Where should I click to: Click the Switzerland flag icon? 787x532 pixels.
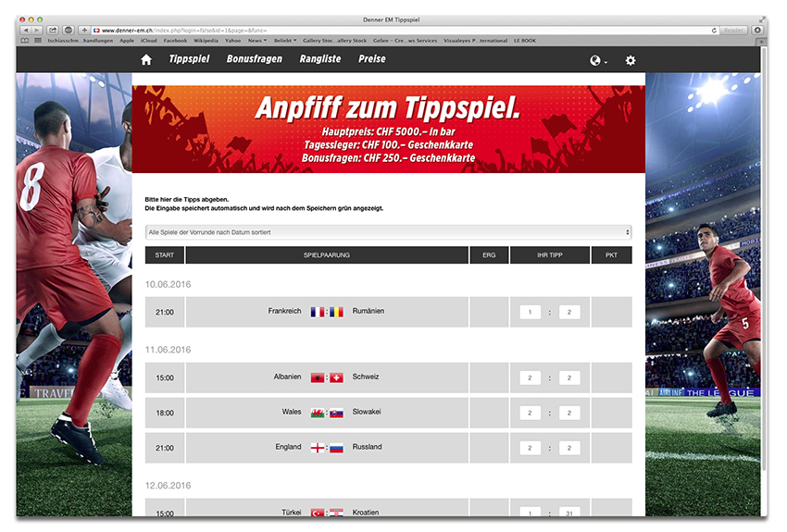pyautogui.click(x=336, y=378)
